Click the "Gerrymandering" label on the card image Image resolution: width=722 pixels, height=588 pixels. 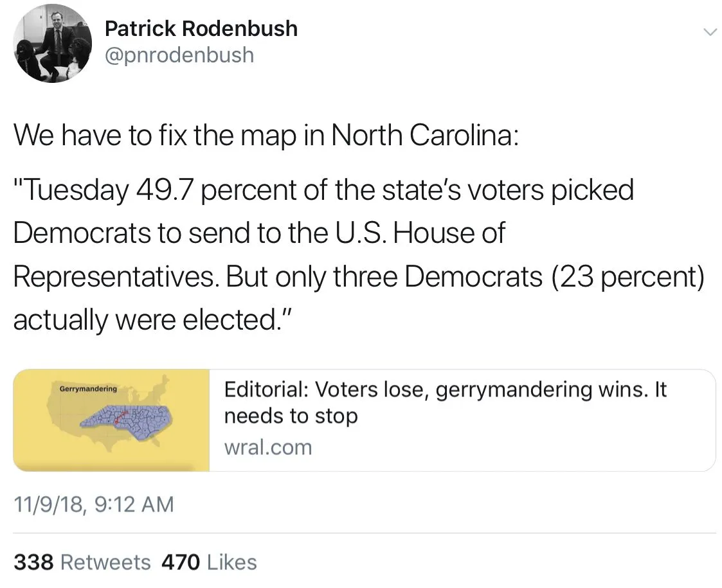(88, 389)
